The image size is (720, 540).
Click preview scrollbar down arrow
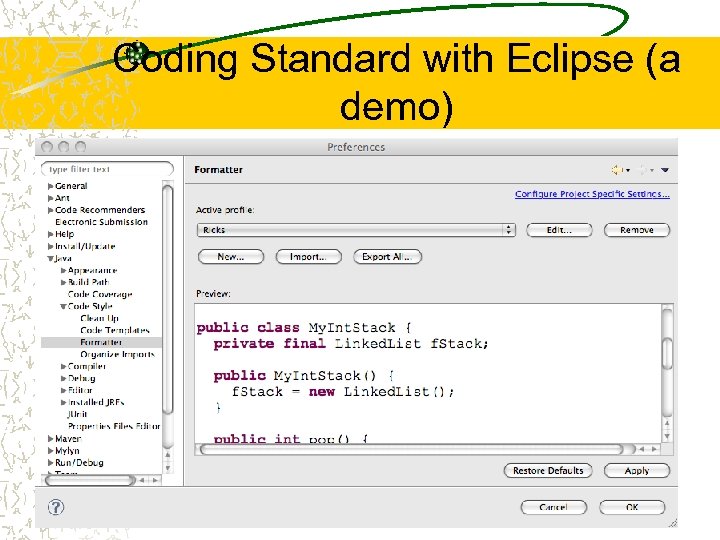pyautogui.click(x=667, y=436)
